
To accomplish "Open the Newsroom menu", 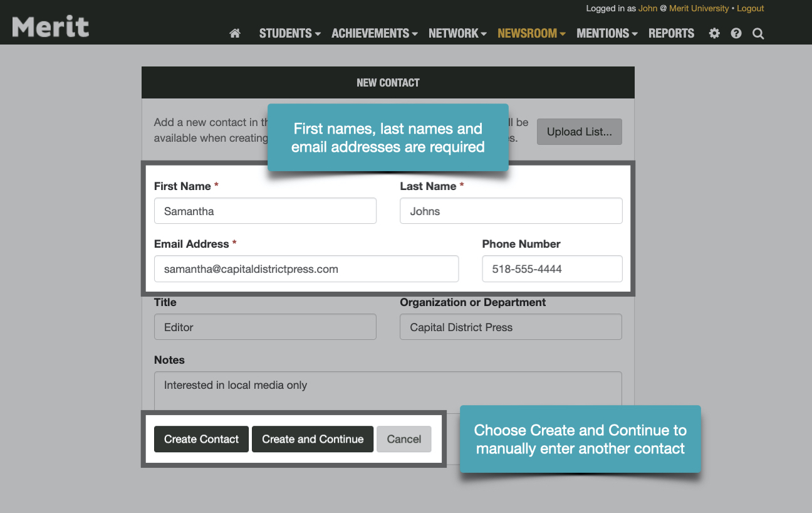I will (531, 34).
